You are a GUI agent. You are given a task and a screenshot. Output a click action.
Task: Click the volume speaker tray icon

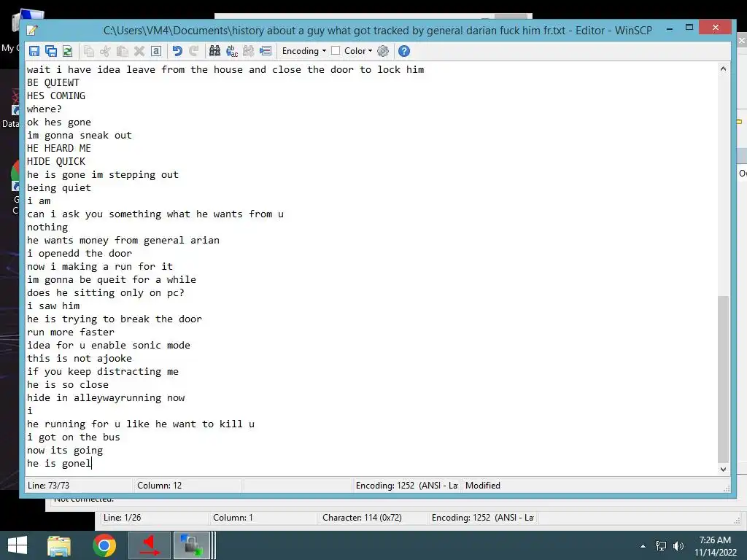[x=678, y=546]
